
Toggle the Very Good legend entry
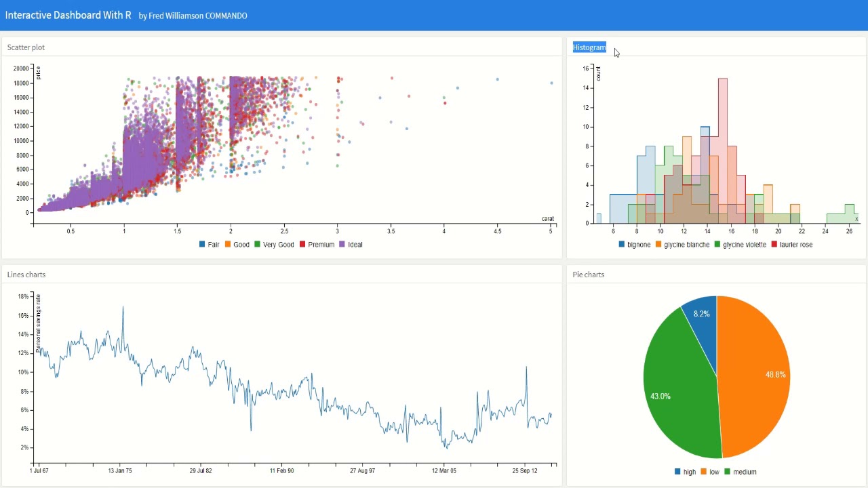coord(275,245)
